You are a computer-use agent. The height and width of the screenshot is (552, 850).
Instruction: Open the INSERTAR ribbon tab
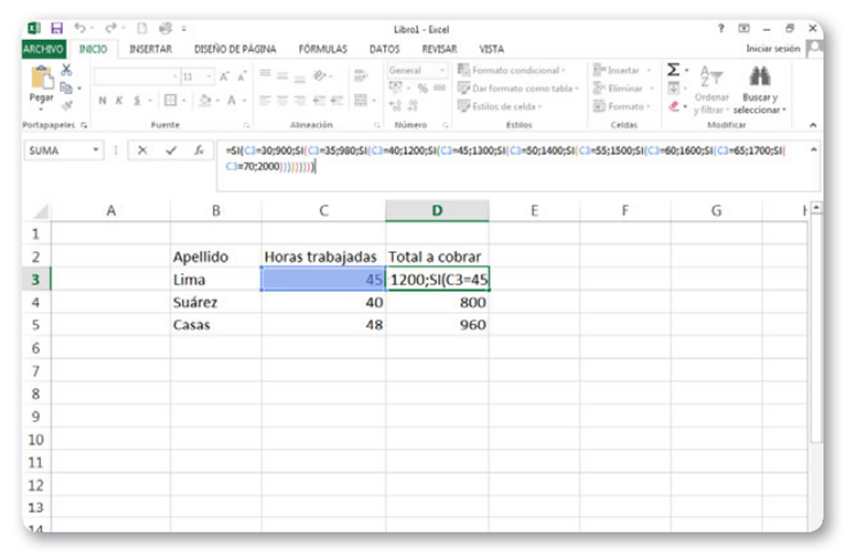point(150,48)
